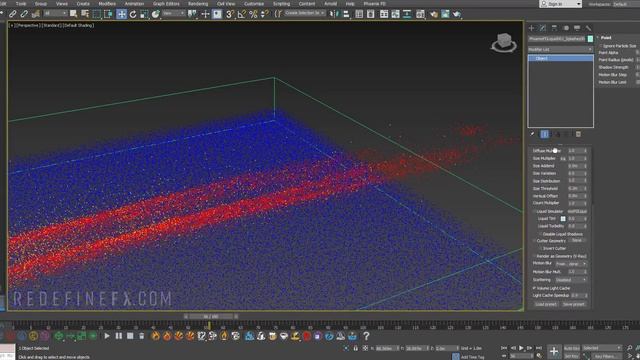The image size is (640, 360).
Task: Toggle Show End Result below modifier stack
Action: pyautogui.click(x=544, y=134)
